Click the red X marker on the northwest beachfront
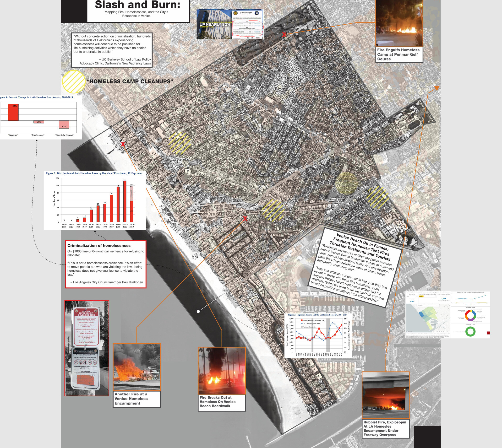This screenshot has width=502, height=448. (123, 144)
